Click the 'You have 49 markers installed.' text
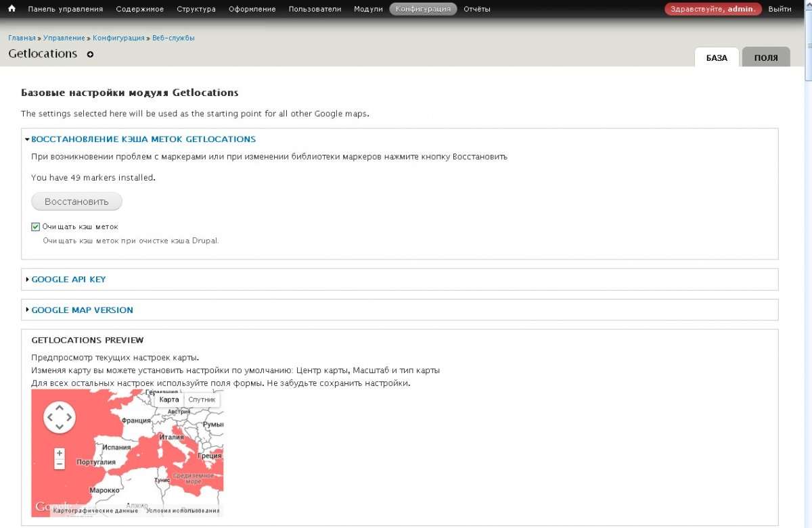 (x=93, y=178)
